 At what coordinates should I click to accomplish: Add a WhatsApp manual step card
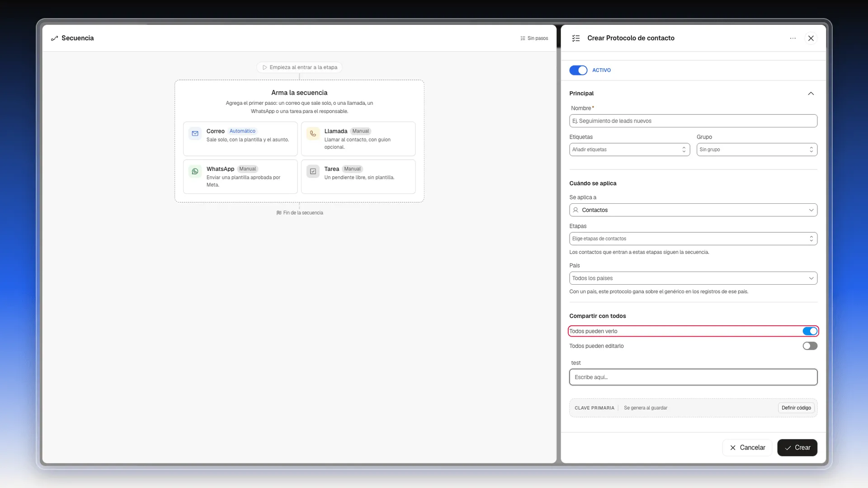[241, 177]
